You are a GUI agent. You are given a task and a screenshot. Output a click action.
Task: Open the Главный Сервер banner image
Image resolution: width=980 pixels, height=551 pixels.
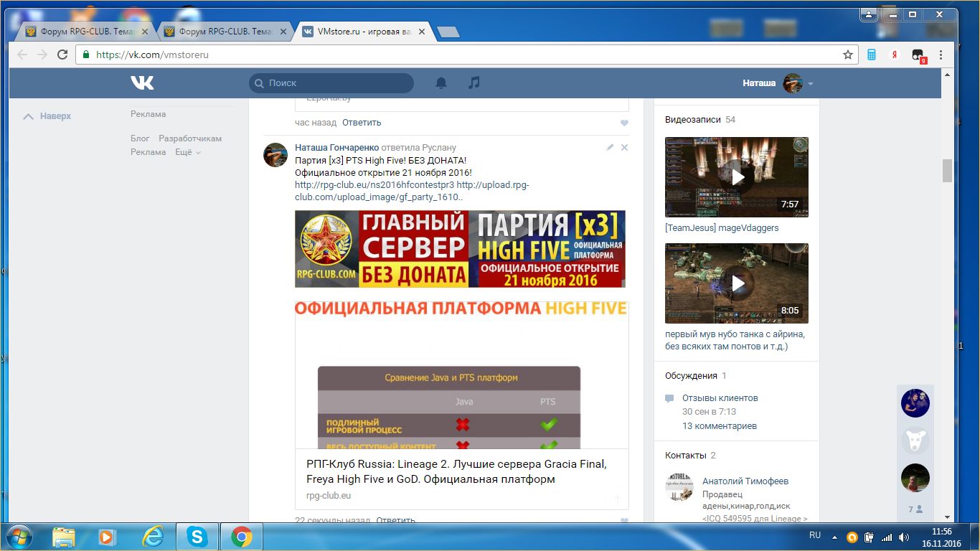(x=460, y=249)
